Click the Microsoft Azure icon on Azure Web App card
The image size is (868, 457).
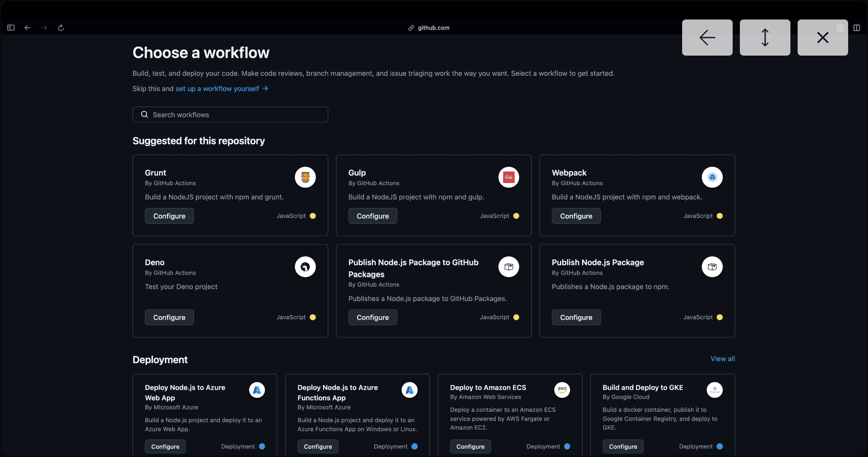(257, 390)
